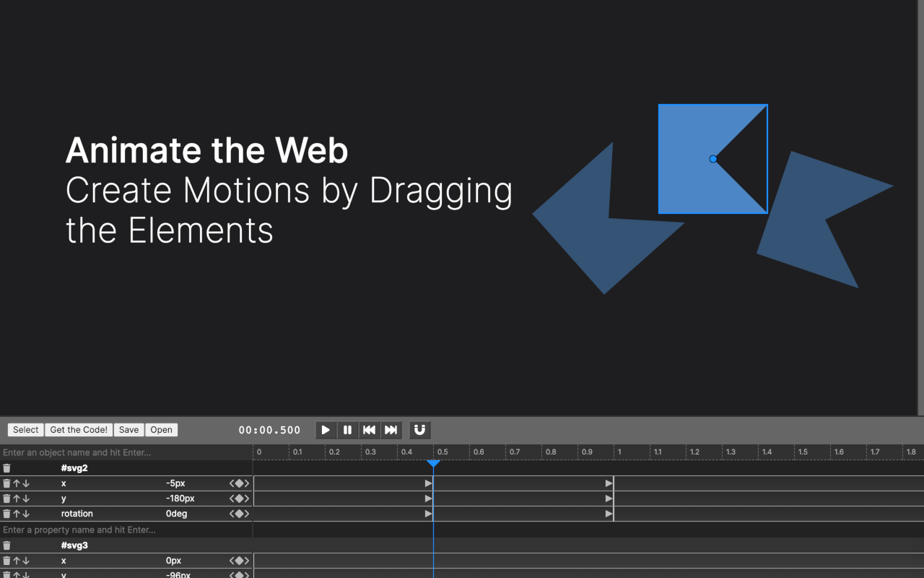Viewport: 924px width, 578px height.
Task: Select the highlighted blue square shape
Action: tap(686, 159)
